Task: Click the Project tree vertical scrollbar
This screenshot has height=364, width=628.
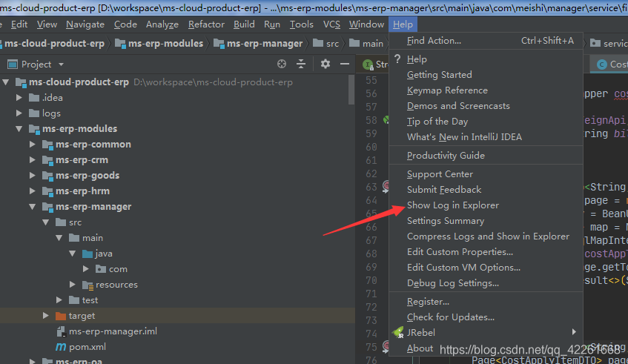Action: tap(351, 89)
